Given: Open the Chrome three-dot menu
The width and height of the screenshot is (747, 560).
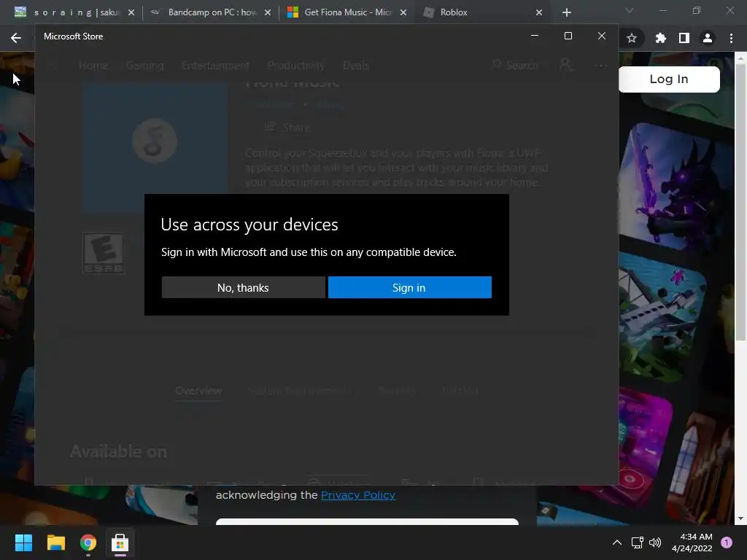Looking at the screenshot, I should tap(731, 38).
